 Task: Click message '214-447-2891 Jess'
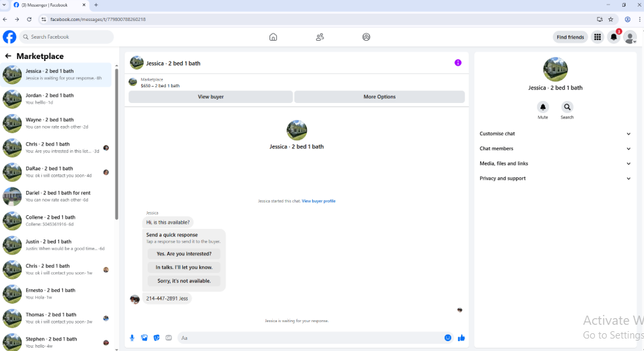167,299
